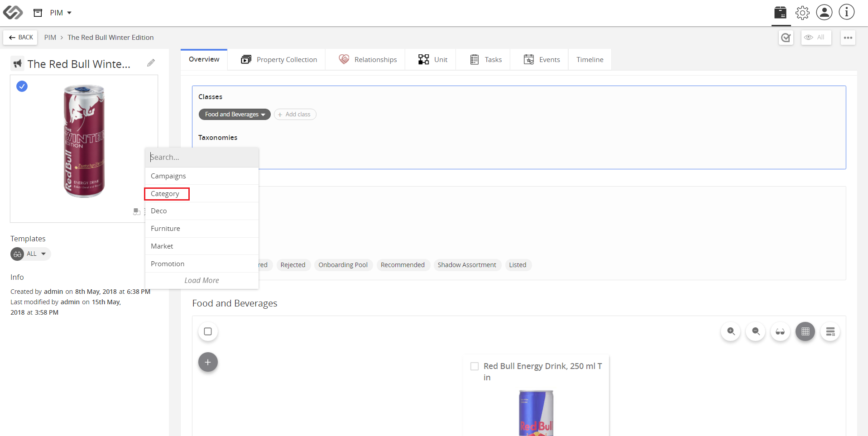Image resolution: width=868 pixels, height=436 pixels.
Task: Zoom out with the magnifier minus icon
Action: pyautogui.click(x=756, y=331)
